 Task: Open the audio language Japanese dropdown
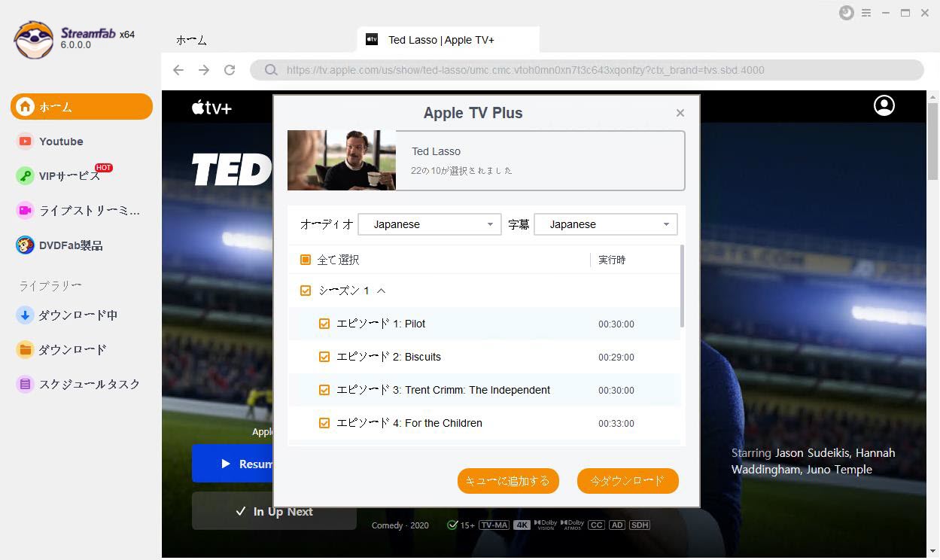click(430, 224)
